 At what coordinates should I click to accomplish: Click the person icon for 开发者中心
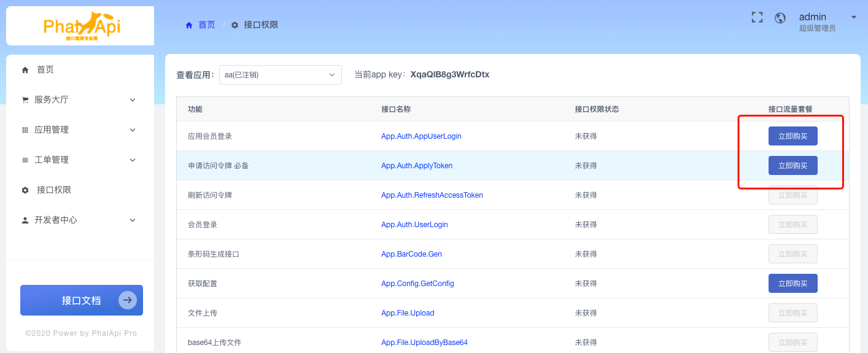(x=25, y=220)
